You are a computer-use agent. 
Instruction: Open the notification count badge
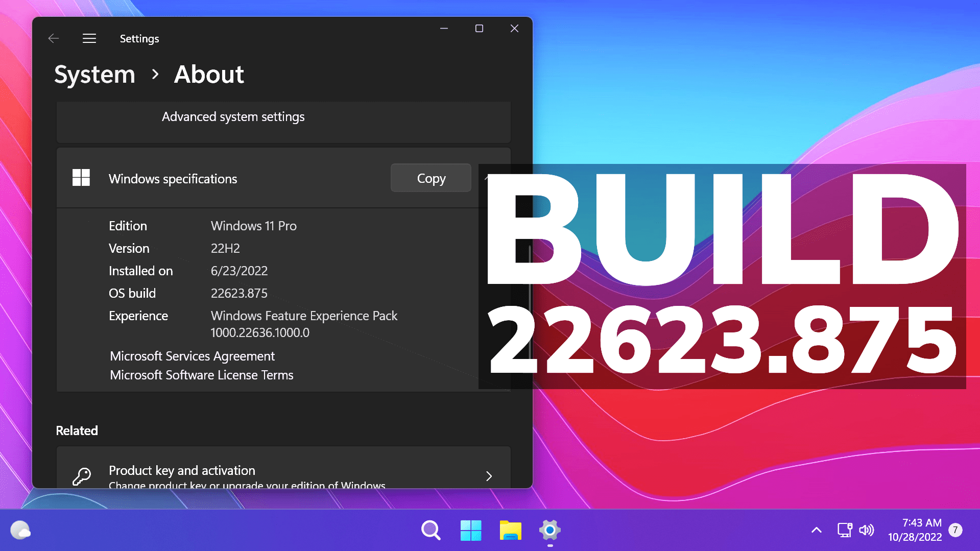pyautogui.click(x=955, y=530)
